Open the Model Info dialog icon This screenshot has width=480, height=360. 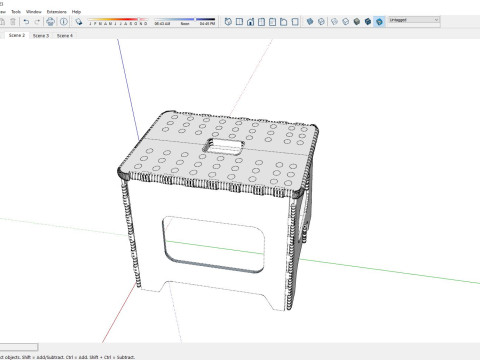[64, 22]
